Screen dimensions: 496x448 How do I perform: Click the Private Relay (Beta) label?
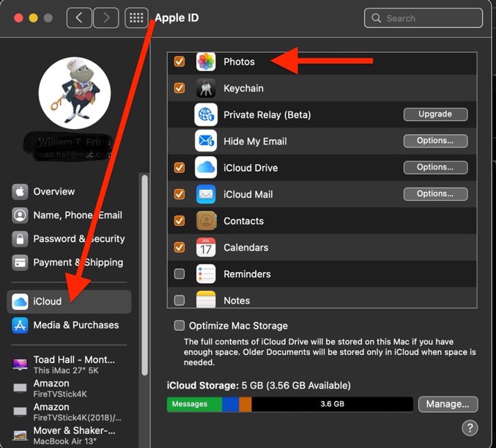click(267, 114)
